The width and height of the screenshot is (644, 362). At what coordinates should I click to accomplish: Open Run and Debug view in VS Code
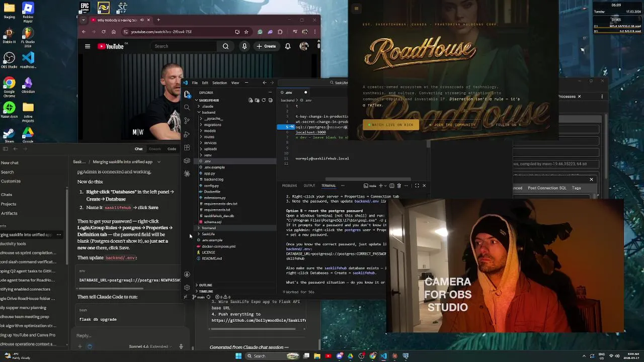tap(187, 134)
